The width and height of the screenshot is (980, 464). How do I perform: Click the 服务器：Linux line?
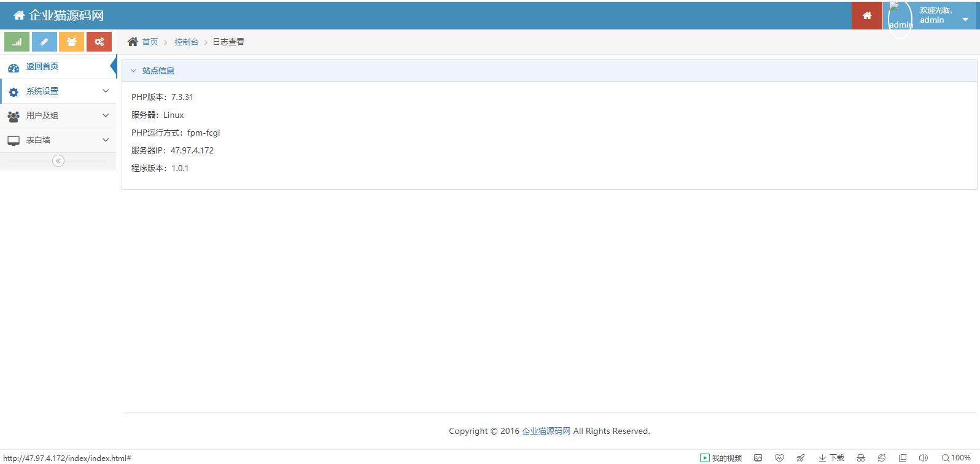tap(157, 115)
